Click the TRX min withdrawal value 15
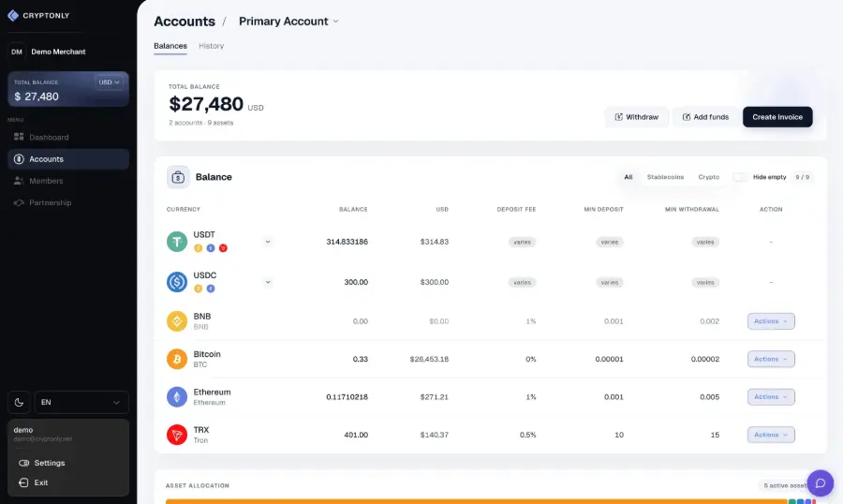 (x=715, y=435)
